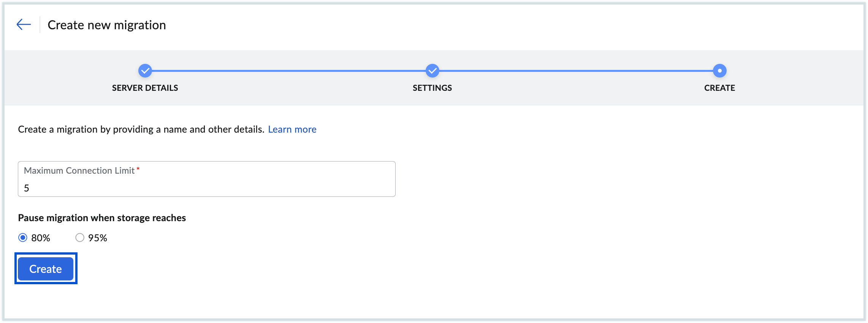
Task: Click the Server Details step checkmark icon
Action: point(145,71)
